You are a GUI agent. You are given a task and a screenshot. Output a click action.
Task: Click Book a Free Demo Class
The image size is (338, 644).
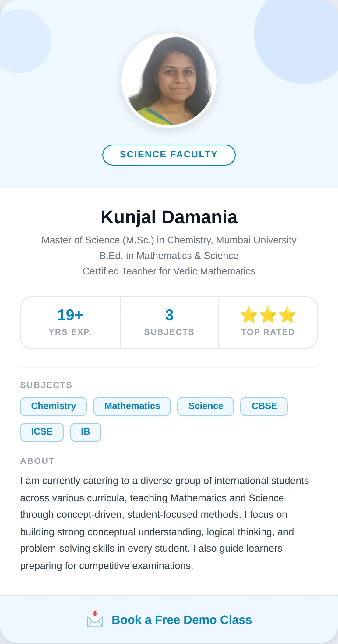point(182,620)
